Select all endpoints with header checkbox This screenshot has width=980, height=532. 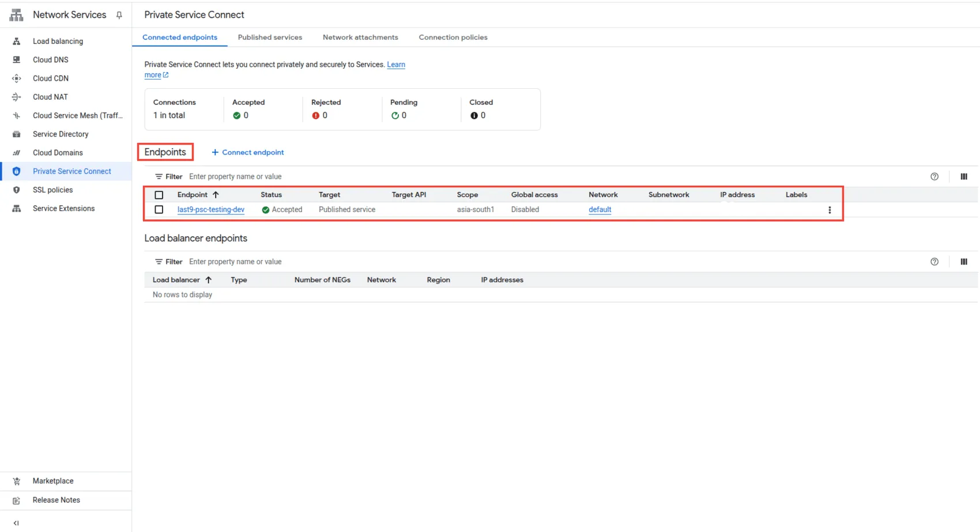pyautogui.click(x=159, y=195)
